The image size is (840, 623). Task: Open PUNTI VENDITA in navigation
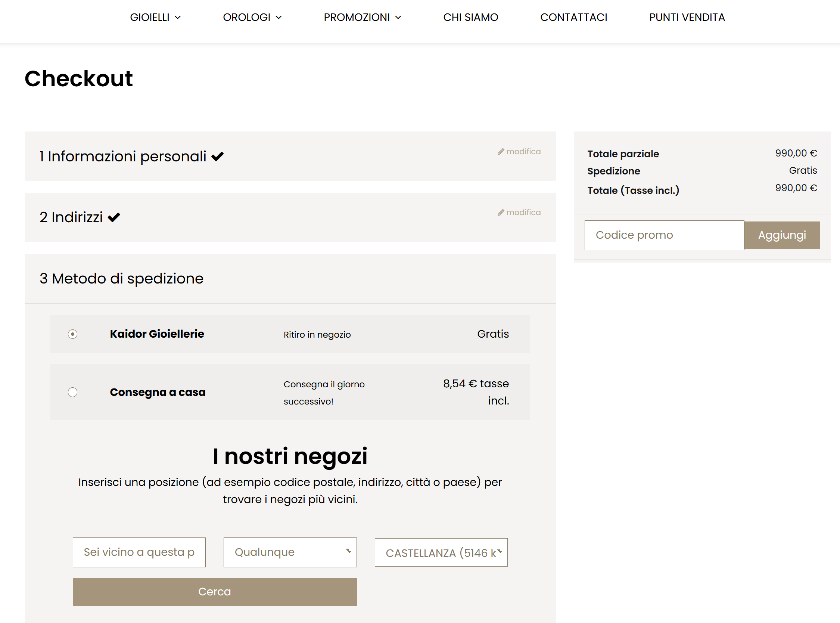pos(687,17)
